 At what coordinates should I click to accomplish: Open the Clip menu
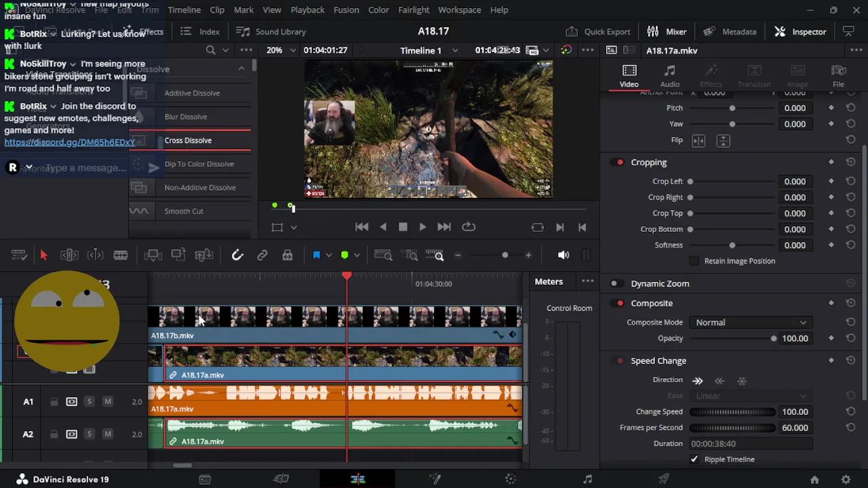(217, 10)
